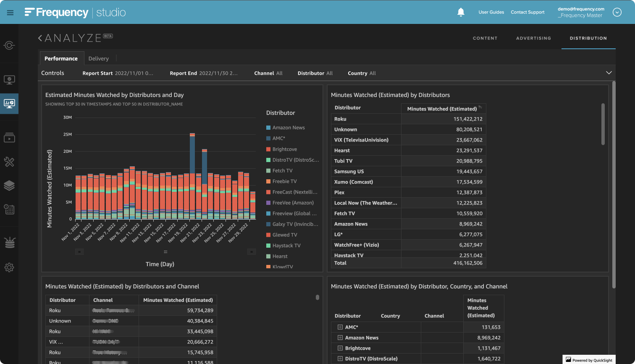
Task: Click left handle of chart time slider
Action: pos(80,252)
